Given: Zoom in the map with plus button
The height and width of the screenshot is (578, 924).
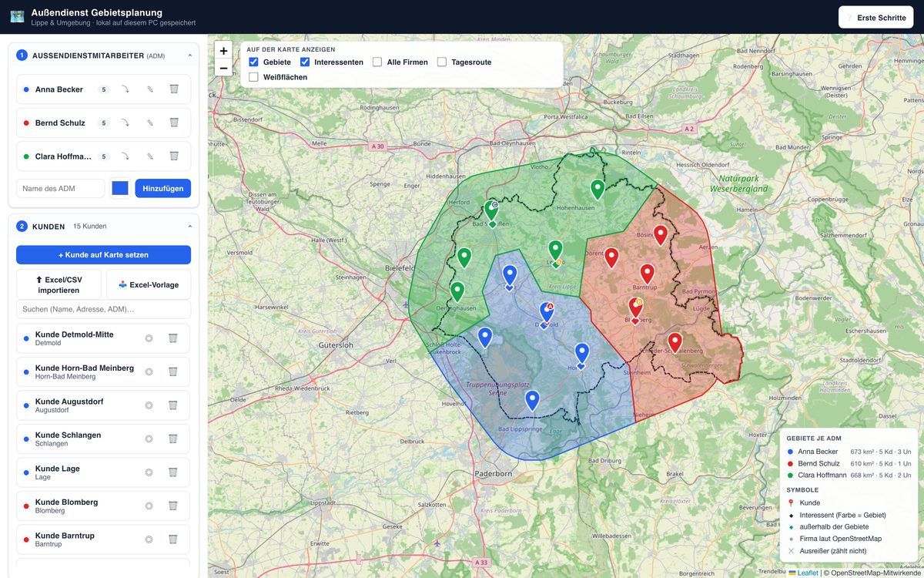Looking at the screenshot, I should [223, 51].
